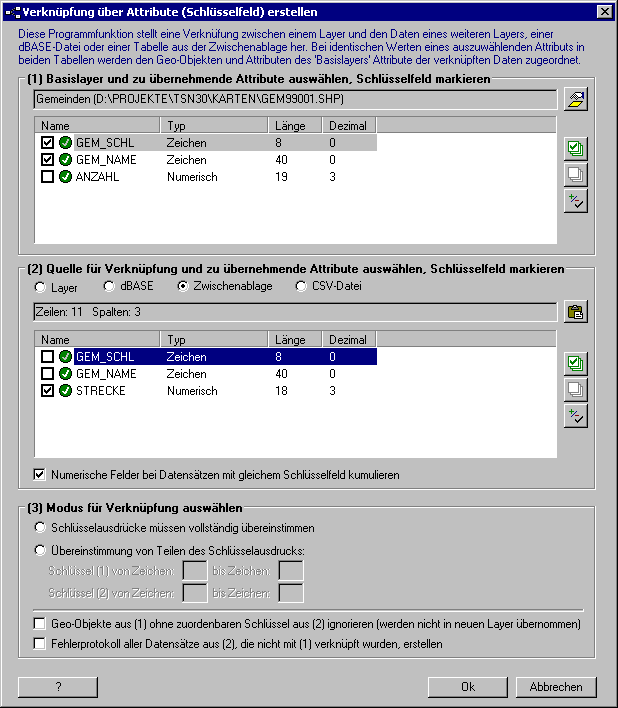
Task: Check GEM_NAME in source attributes
Action: pos(47,374)
